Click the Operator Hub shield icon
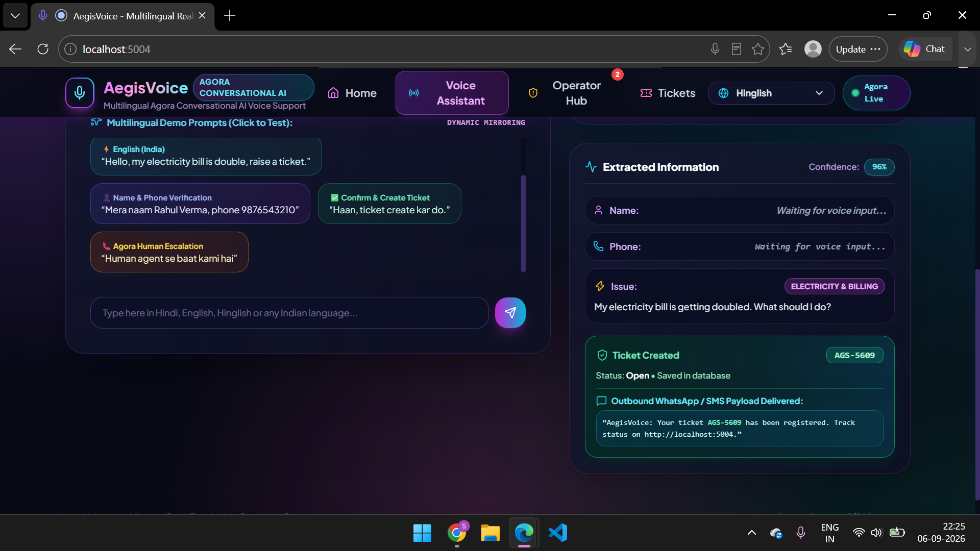Screen dimensions: 980x551 pyautogui.click(x=533, y=93)
